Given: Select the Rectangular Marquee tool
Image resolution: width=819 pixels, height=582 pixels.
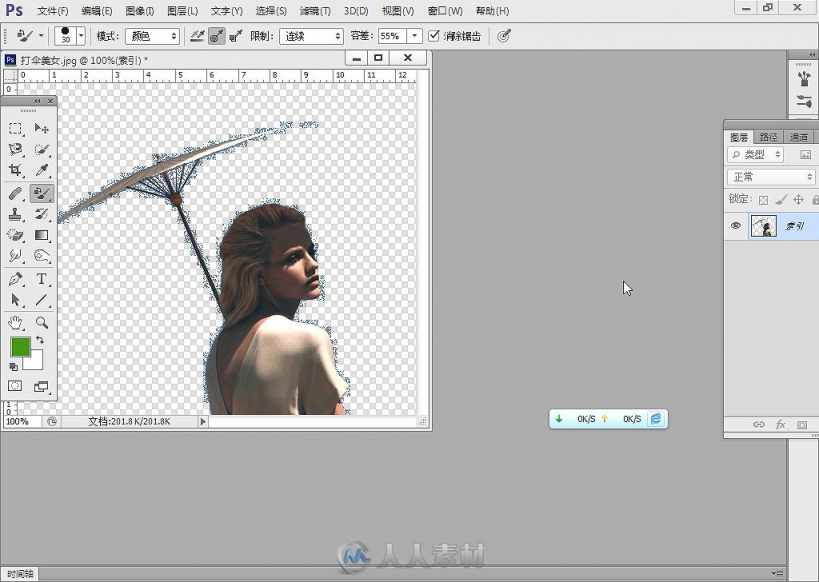Looking at the screenshot, I should tap(15, 128).
